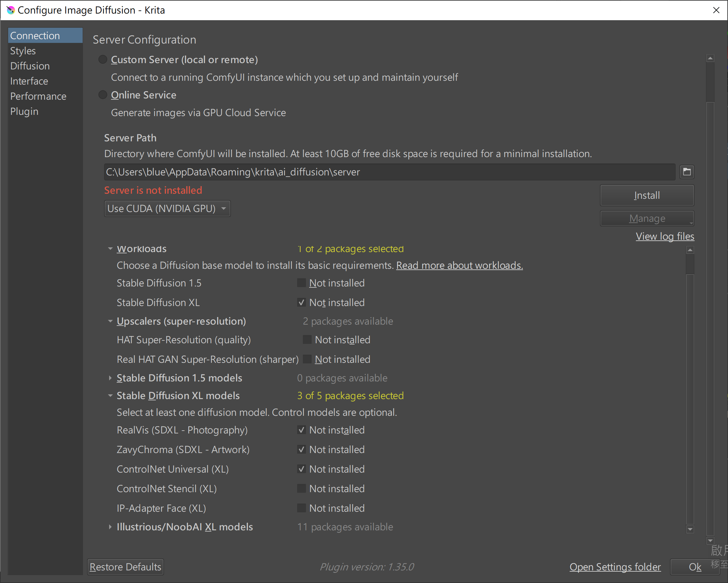
Task: Click the browse folder icon for server path
Action: pyautogui.click(x=687, y=172)
